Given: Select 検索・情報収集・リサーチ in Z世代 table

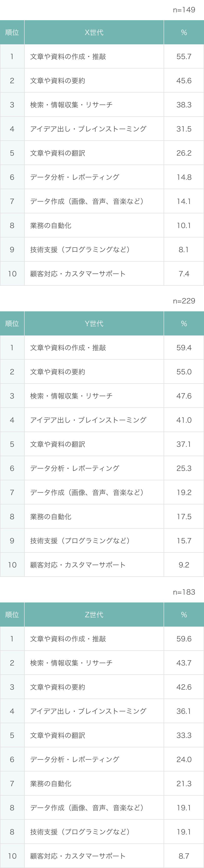Looking at the screenshot, I should coord(71,663).
